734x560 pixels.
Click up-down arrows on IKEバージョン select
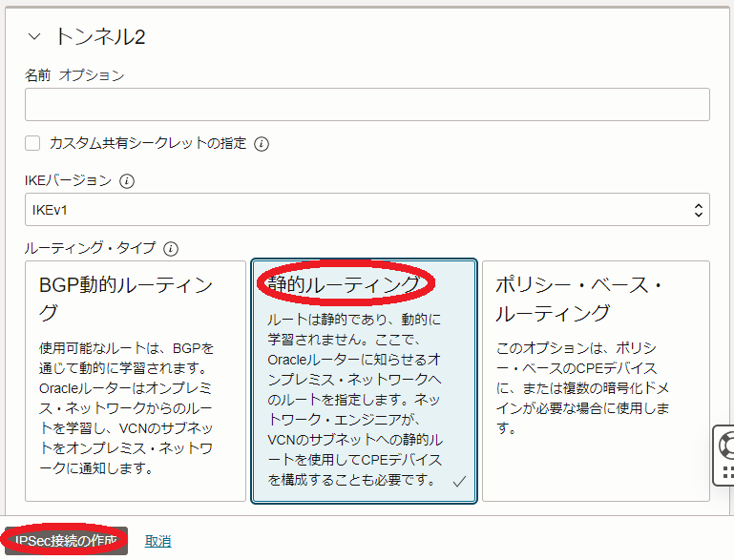coord(698,210)
